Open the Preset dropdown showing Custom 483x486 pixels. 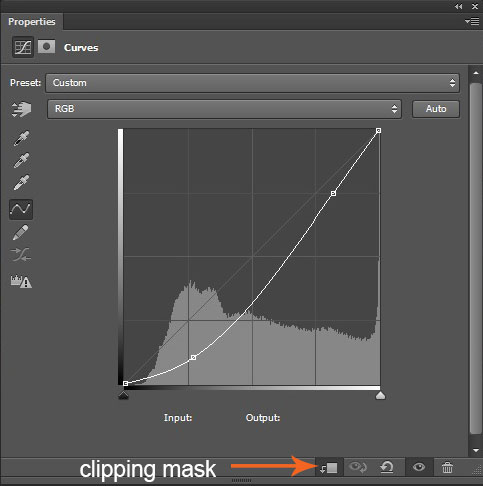253,83
